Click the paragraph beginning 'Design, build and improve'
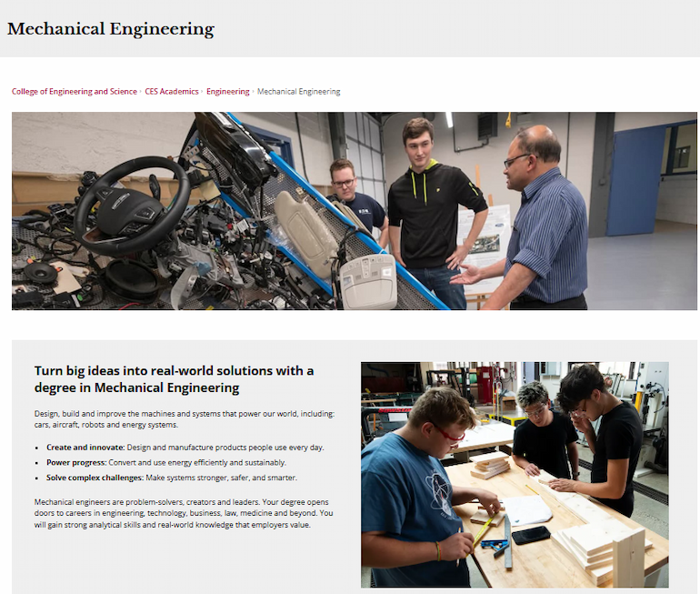 point(185,419)
